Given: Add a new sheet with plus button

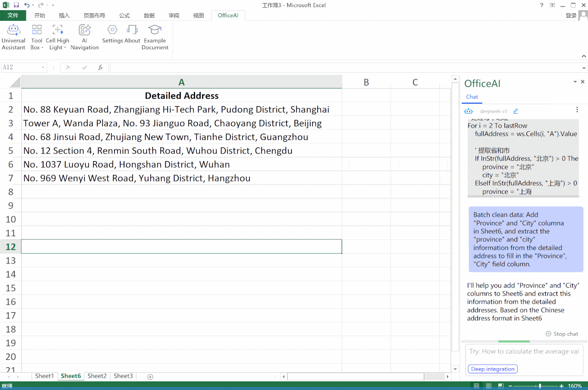Looking at the screenshot, I should point(150,376).
